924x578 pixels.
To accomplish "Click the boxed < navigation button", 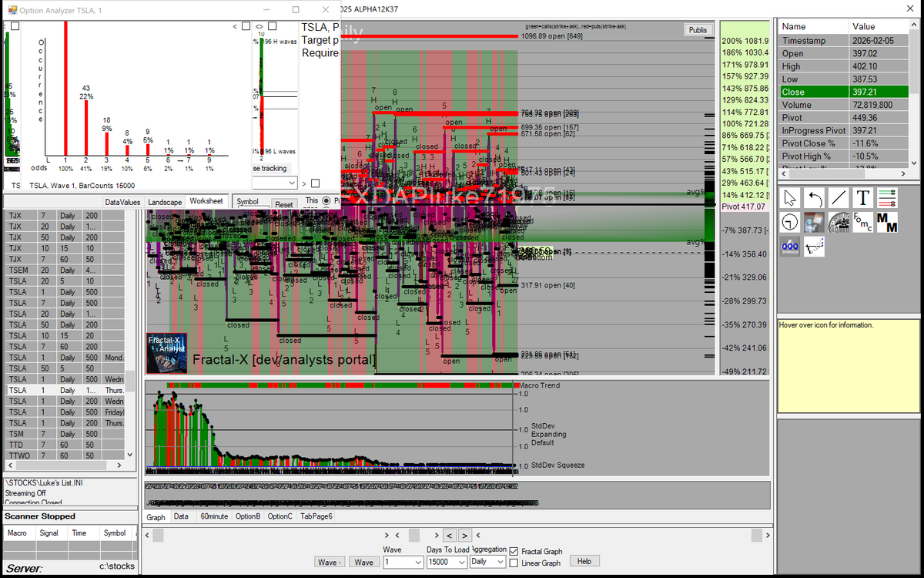I will [x=449, y=535].
